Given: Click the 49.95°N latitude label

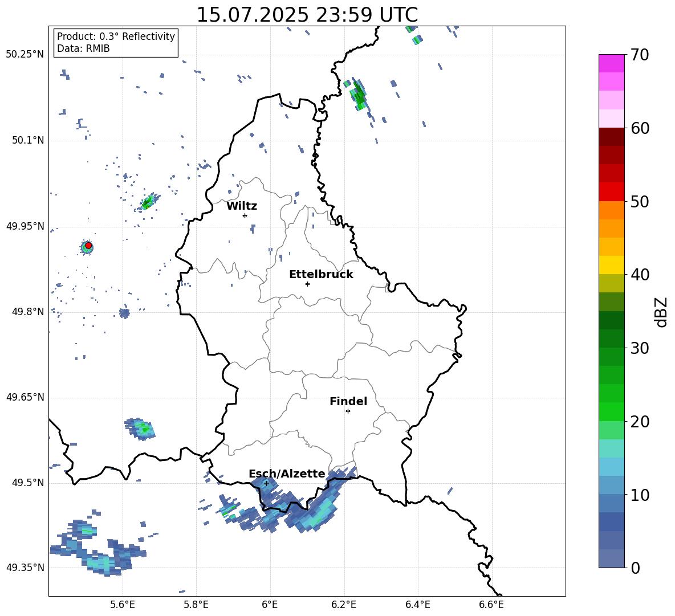Looking at the screenshot, I should [x=25, y=226].
